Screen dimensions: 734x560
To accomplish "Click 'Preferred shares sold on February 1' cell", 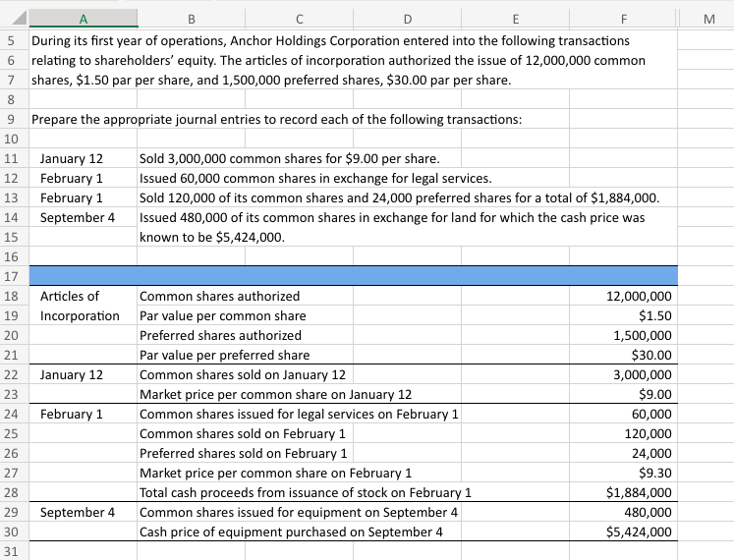I will 246,453.
